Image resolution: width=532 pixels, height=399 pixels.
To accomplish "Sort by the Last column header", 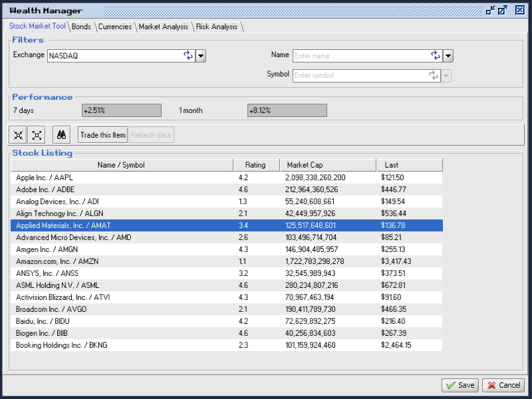I will pyautogui.click(x=410, y=165).
